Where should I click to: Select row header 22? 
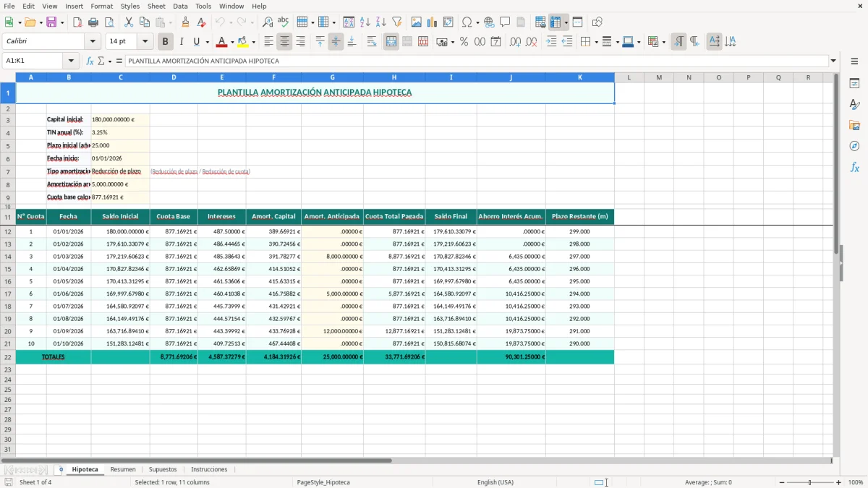[8, 357]
